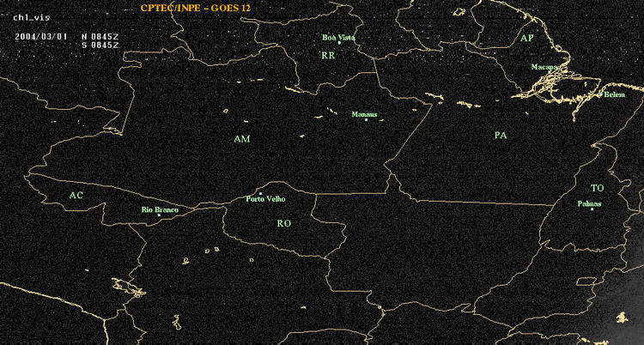Viewport: 644px width, 345px height.
Task: Click the TO state abbreviation
Action: pos(598,188)
